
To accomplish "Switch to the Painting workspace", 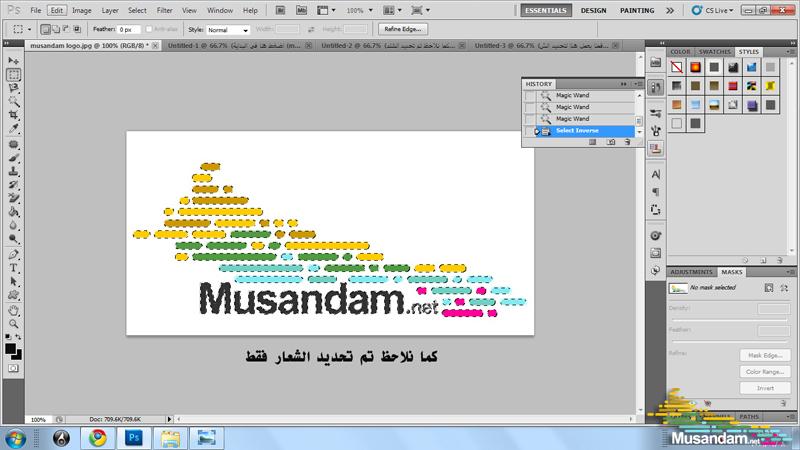I will tap(637, 10).
